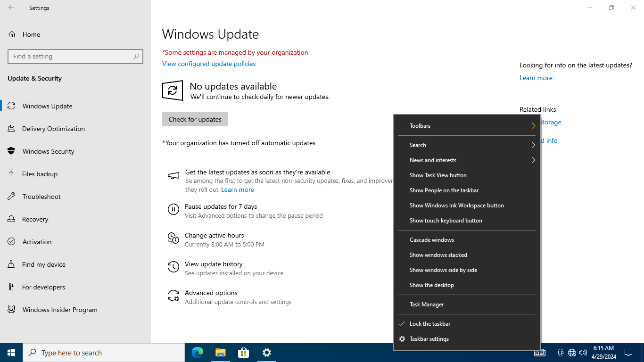This screenshot has width=644, height=362.
Task: Click the Pause updates for 7 days icon
Action: point(173,210)
